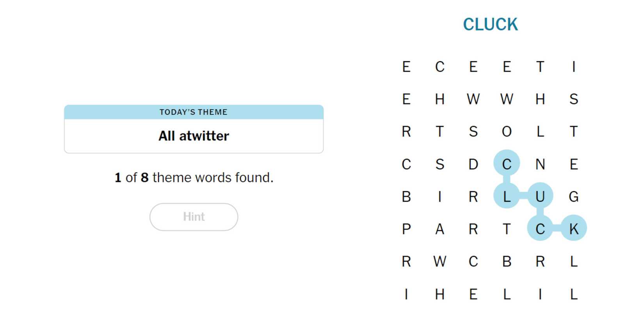Select the E starting the first row

click(x=407, y=67)
